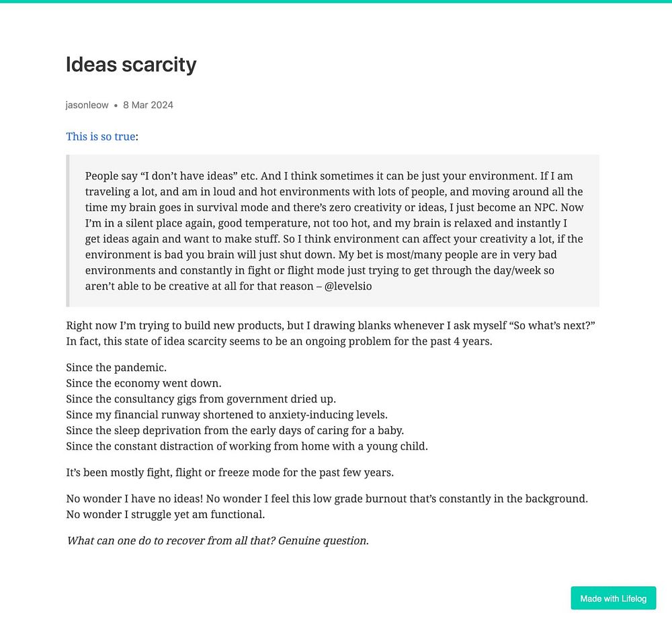Click the "Made with Lifelog" button
The image size is (672, 623).
[613, 598]
